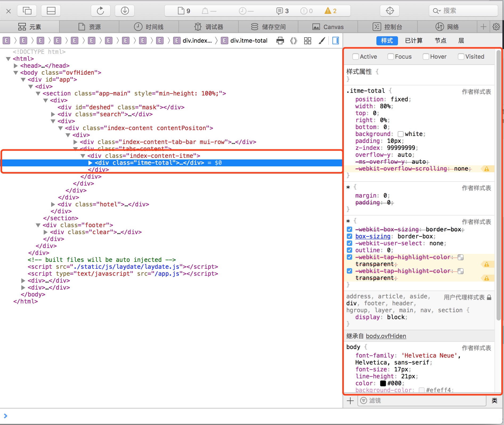Click the 滤镜 filter input field
Image resolution: width=504 pixels, height=425 pixels.
pos(422,401)
